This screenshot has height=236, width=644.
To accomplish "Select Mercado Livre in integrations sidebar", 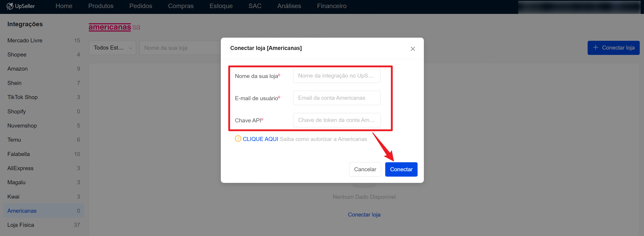I will [25, 40].
